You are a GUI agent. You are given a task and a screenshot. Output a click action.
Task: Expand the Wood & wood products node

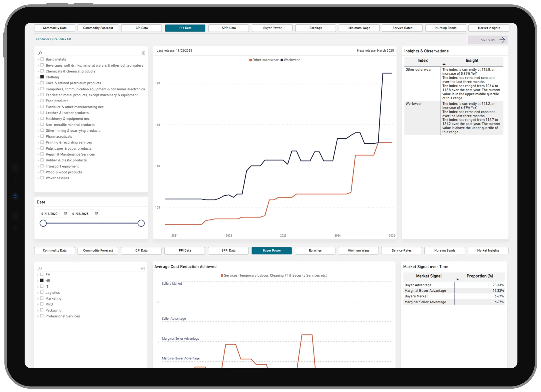38,172
